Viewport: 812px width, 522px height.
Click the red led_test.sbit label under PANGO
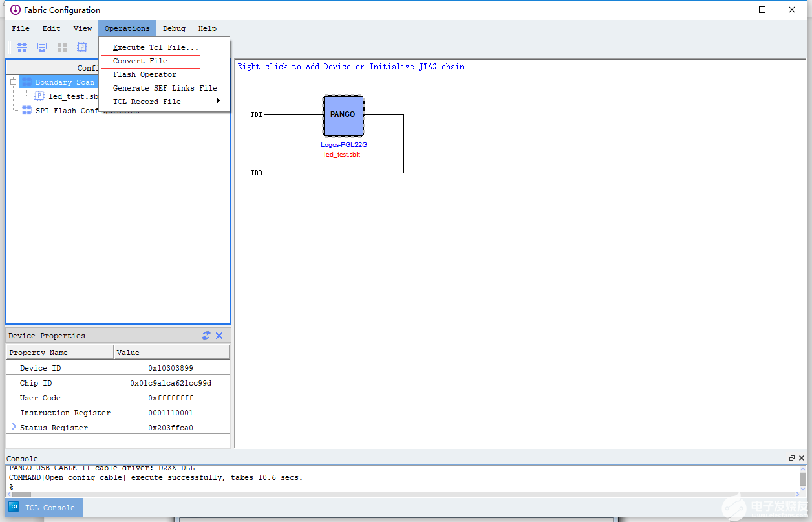point(343,155)
